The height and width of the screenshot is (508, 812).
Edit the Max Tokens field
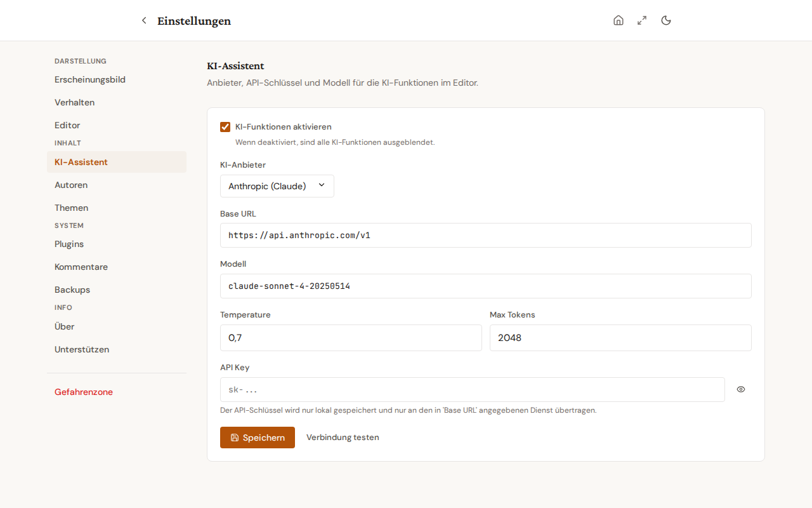[620, 338]
